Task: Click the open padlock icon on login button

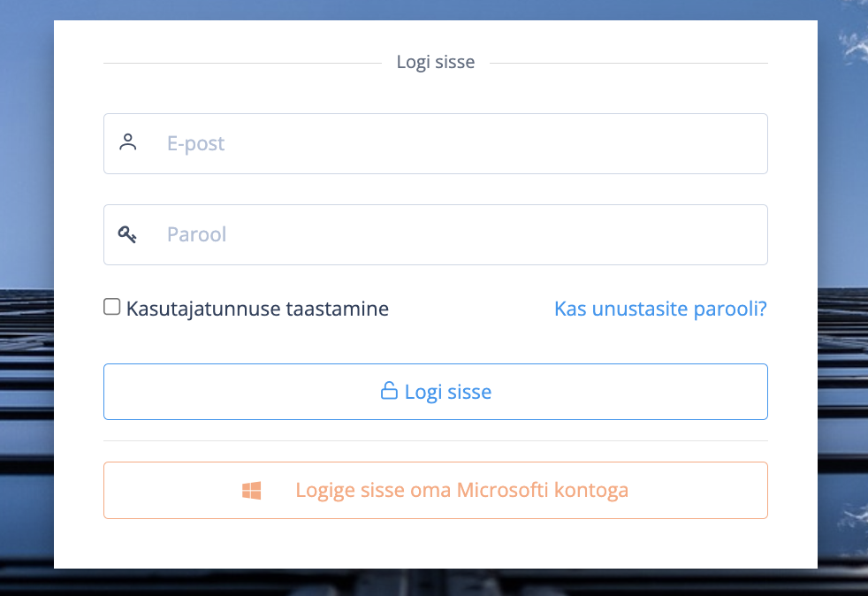Action: (388, 391)
